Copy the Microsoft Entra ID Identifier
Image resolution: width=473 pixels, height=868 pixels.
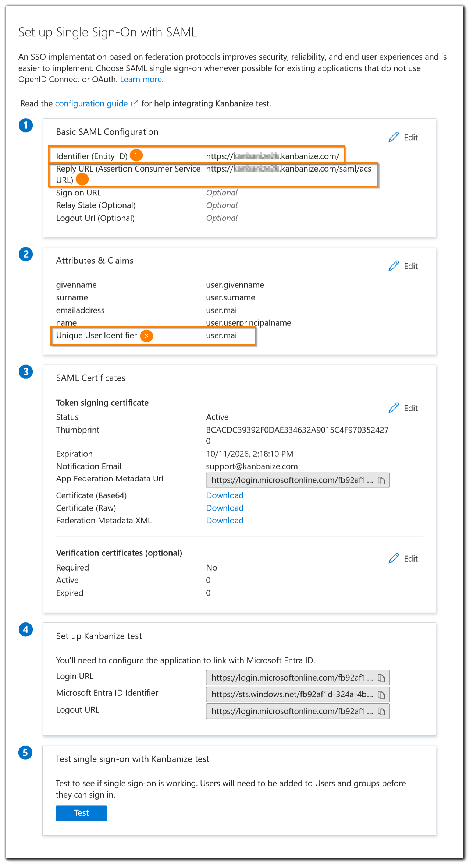pyautogui.click(x=382, y=695)
